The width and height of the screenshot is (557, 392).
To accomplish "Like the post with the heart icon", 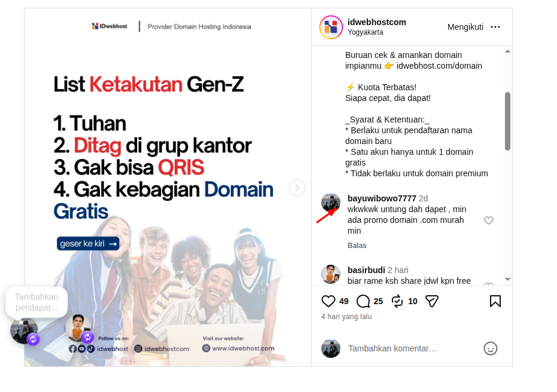I will pyautogui.click(x=328, y=301).
